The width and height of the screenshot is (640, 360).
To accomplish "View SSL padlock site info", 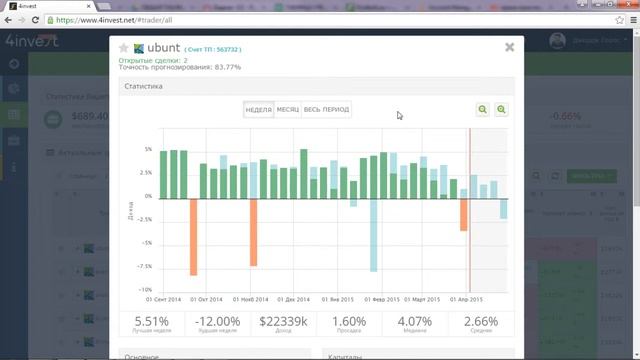I will pyautogui.click(x=50, y=20).
